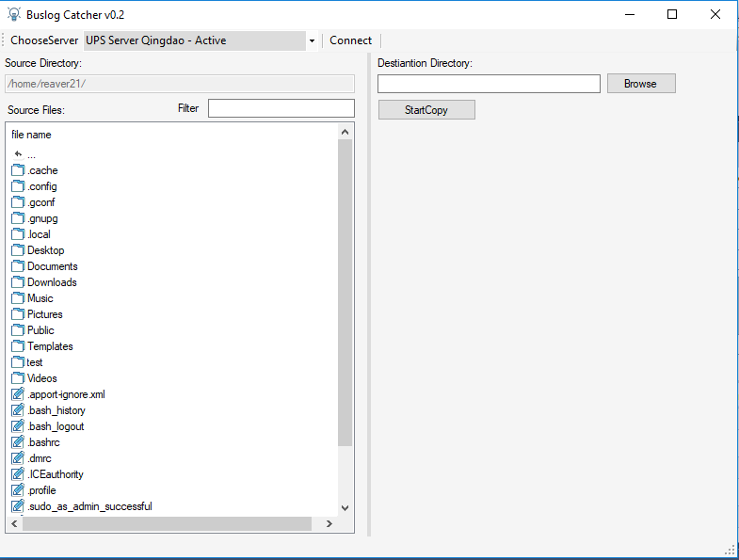Click the .gnupg folder icon

(18, 218)
